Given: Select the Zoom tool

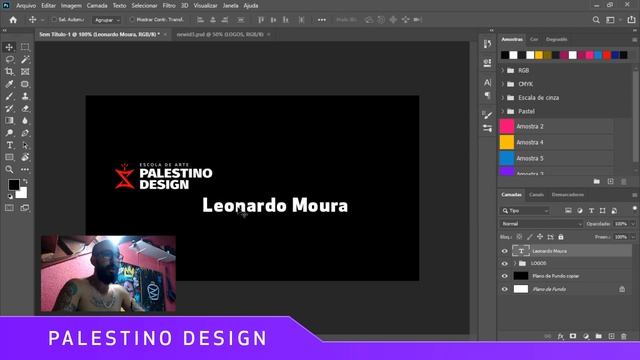Looking at the screenshot, I should [9, 169].
